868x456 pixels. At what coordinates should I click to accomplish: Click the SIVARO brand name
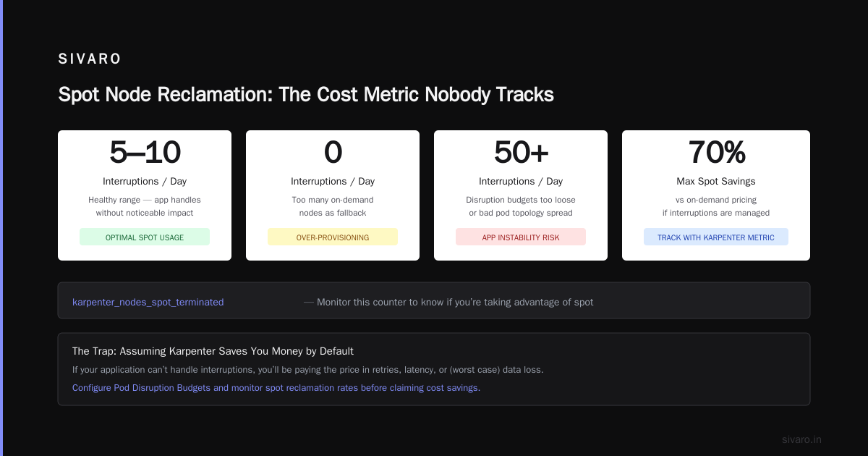[x=90, y=59]
